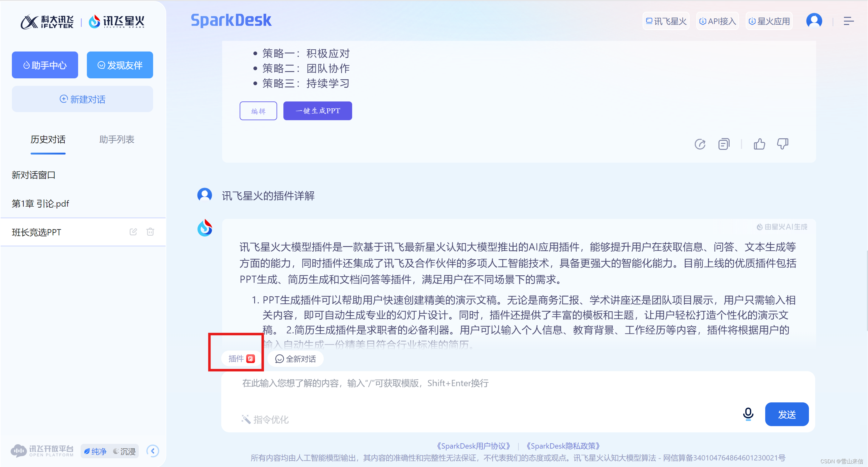This screenshot has width=868, height=467.
Task: Open the SparkDesk用户协议 link
Action: 473,446
